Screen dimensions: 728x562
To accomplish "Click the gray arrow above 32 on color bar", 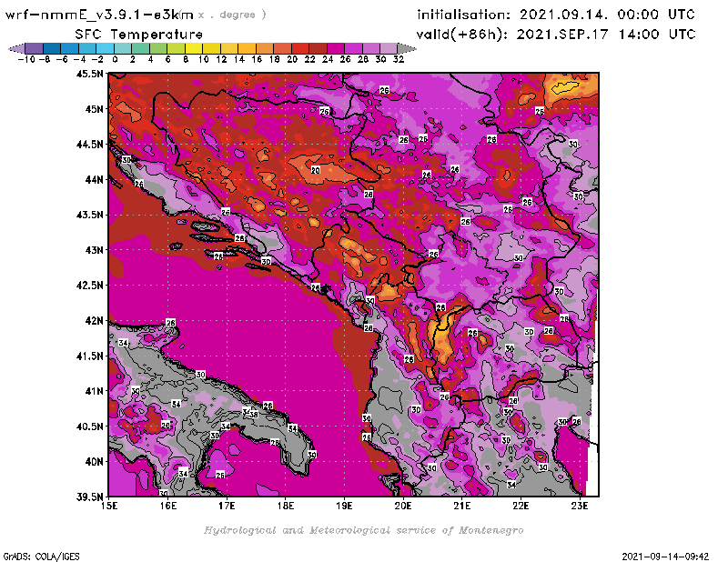I will click(407, 48).
